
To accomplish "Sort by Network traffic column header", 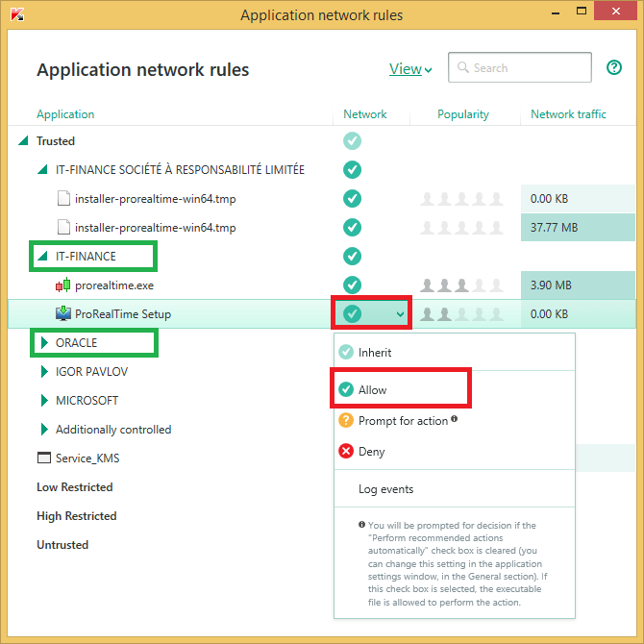I will point(568,113).
